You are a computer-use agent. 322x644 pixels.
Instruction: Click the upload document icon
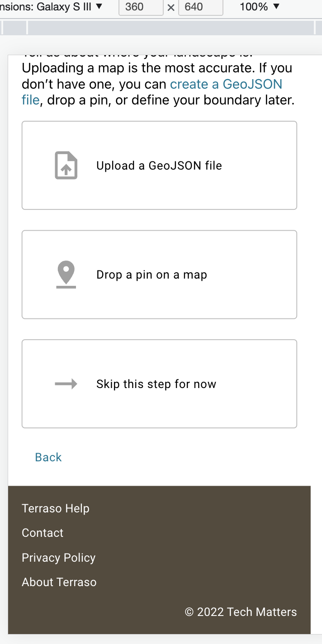[x=66, y=166]
